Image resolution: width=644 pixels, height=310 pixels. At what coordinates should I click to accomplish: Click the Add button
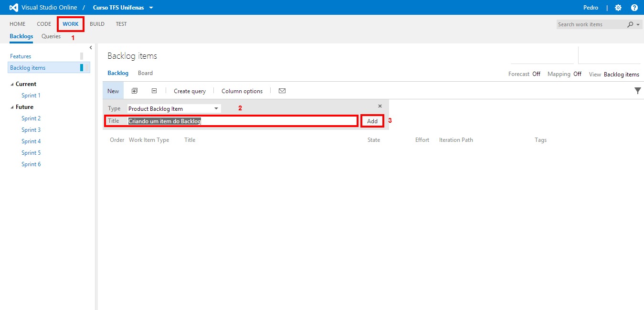pos(372,121)
